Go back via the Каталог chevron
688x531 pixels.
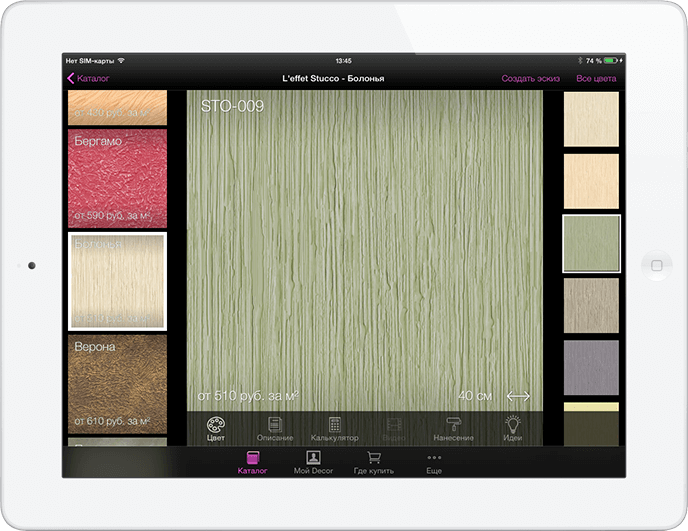point(88,78)
